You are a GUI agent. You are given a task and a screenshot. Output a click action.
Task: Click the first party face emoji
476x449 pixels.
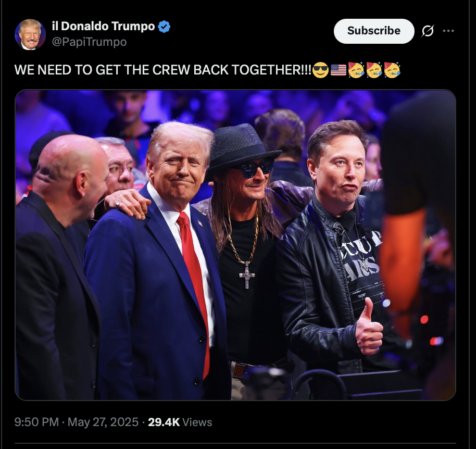356,70
